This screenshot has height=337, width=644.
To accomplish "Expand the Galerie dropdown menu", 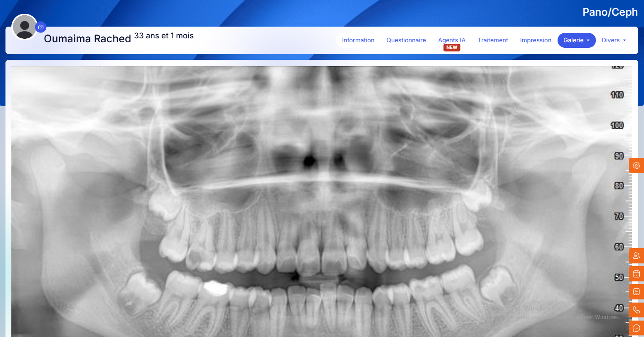I will click(x=576, y=40).
